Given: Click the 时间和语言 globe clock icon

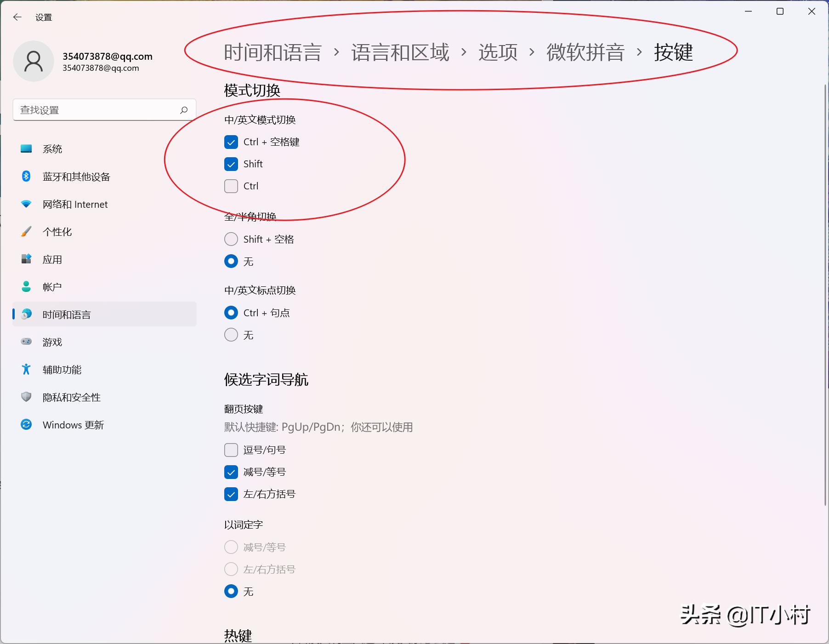Looking at the screenshot, I should coord(26,314).
